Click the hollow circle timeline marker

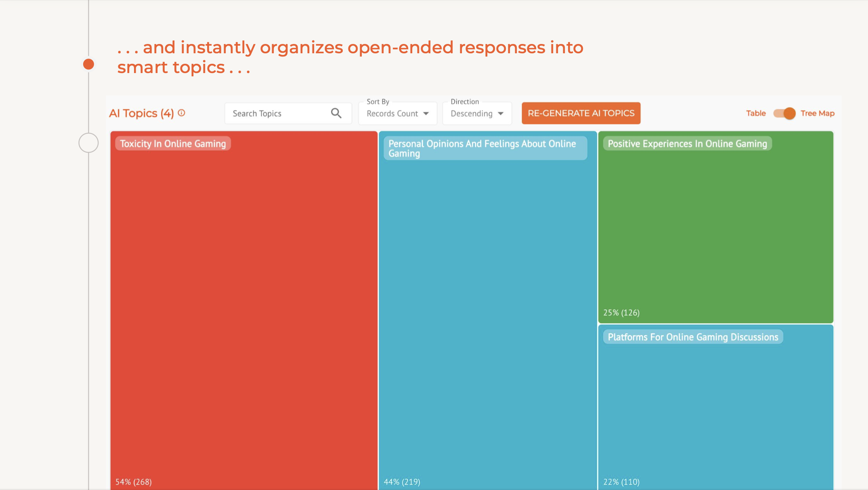[x=88, y=143]
